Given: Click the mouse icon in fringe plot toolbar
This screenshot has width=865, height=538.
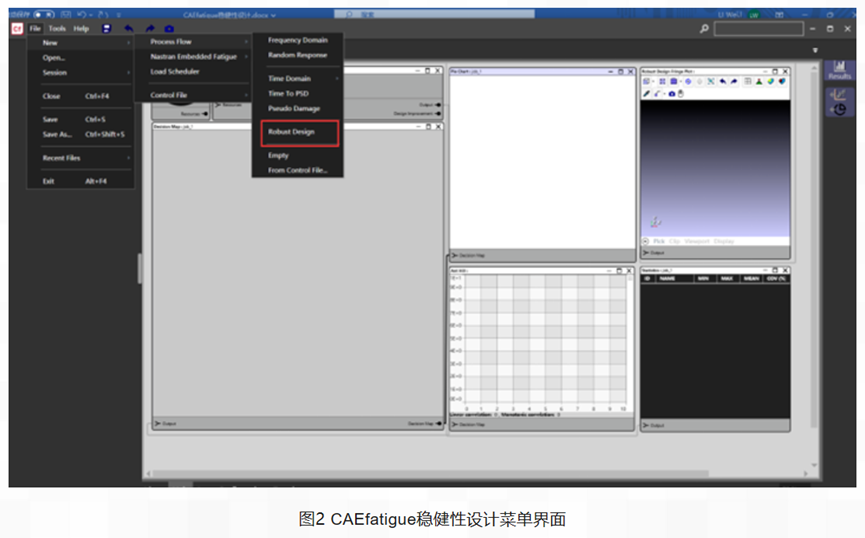Looking at the screenshot, I should click(680, 93).
